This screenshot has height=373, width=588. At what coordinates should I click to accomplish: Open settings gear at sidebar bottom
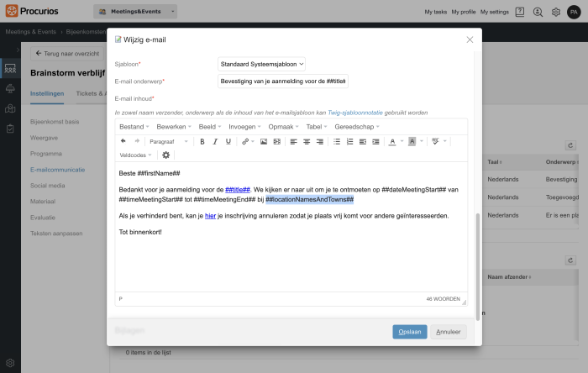[10, 363]
